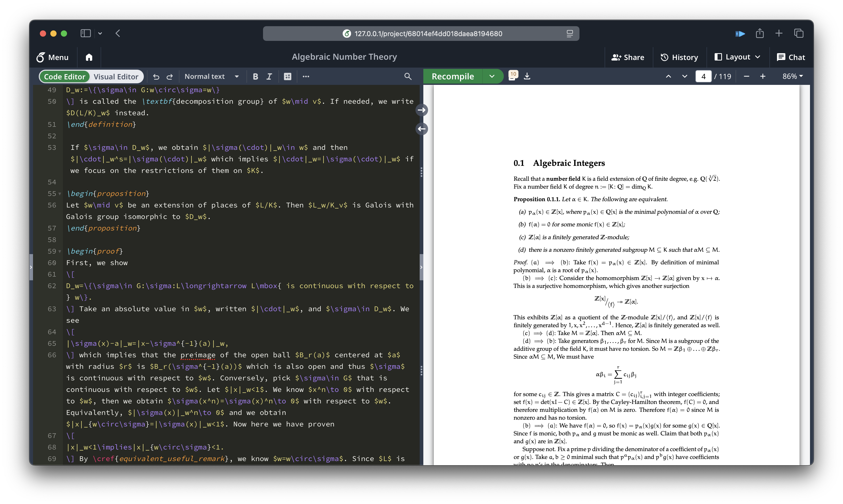
Task: Go to Overleaf home via house icon
Action: (x=89, y=57)
